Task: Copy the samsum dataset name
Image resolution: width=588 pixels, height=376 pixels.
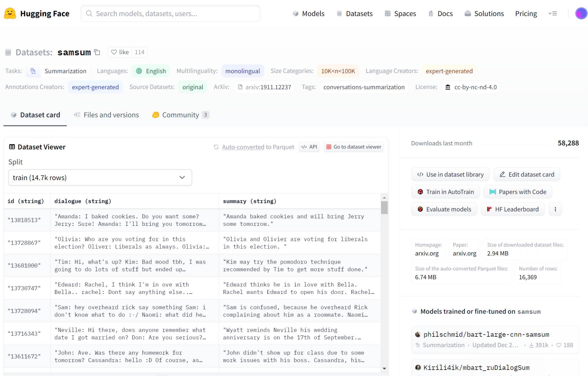Action: click(x=97, y=52)
